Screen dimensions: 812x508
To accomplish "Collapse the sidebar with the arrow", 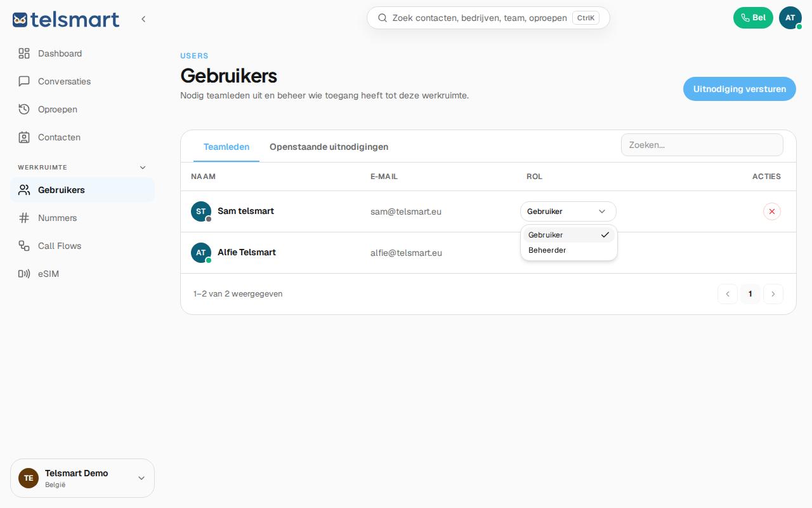I will pyautogui.click(x=143, y=19).
